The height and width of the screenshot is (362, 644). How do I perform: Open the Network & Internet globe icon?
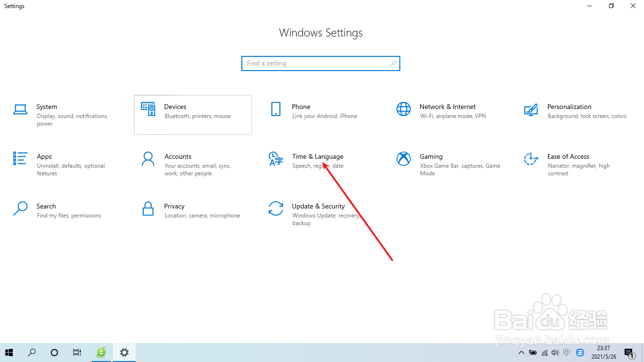point(404,109)
